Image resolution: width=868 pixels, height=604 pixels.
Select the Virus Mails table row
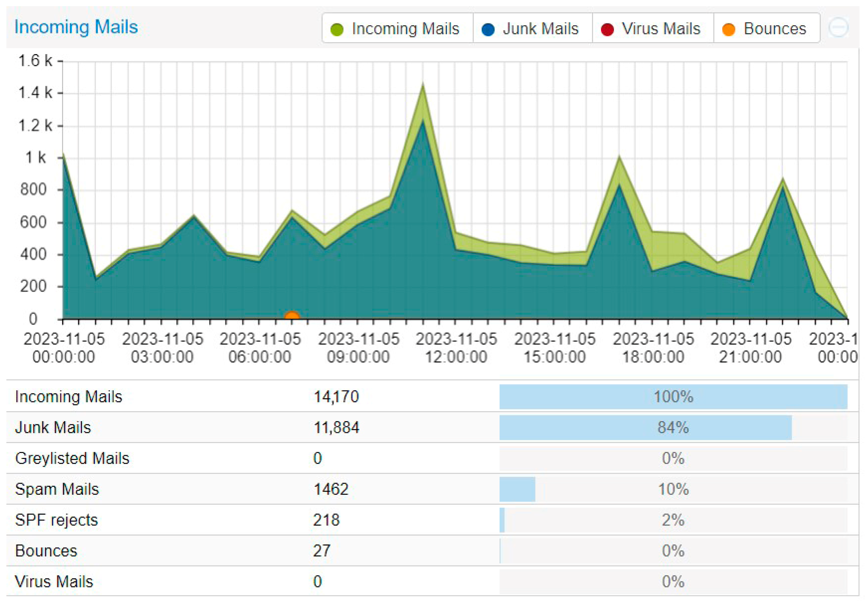tap(54, 581)
